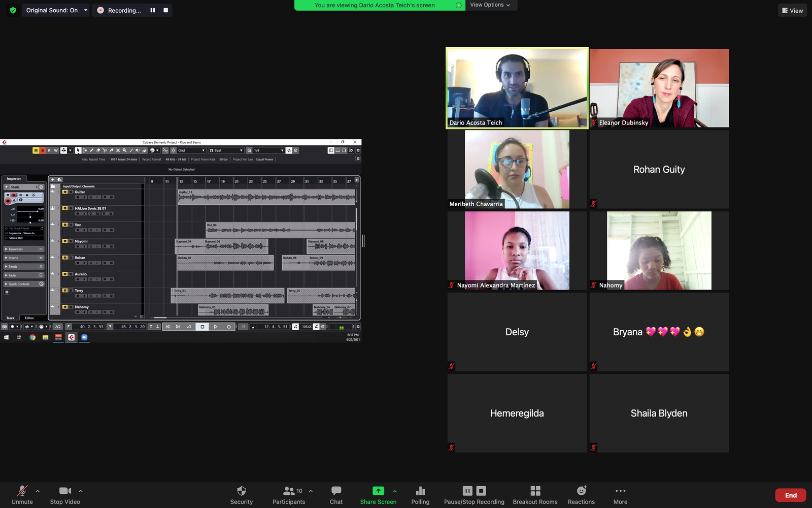Open the View layout menu
The image size is (812, 508).
tap(792, 10)
